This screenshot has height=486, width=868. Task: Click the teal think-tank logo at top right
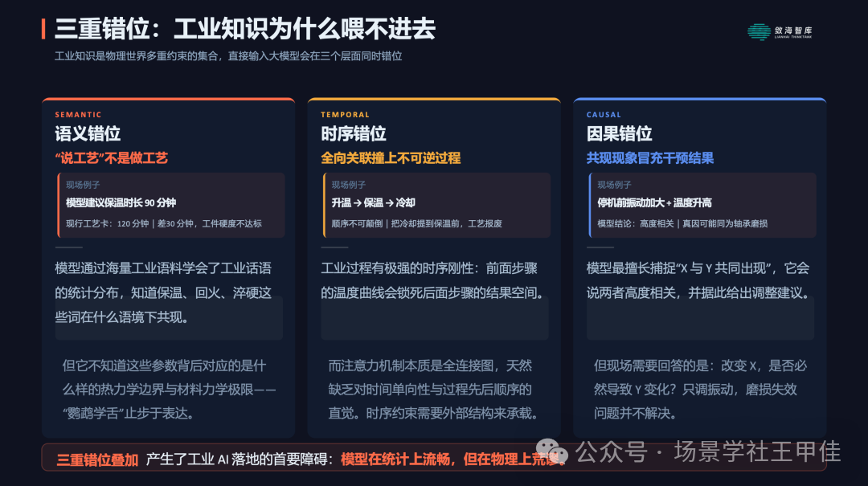[780, 31]
